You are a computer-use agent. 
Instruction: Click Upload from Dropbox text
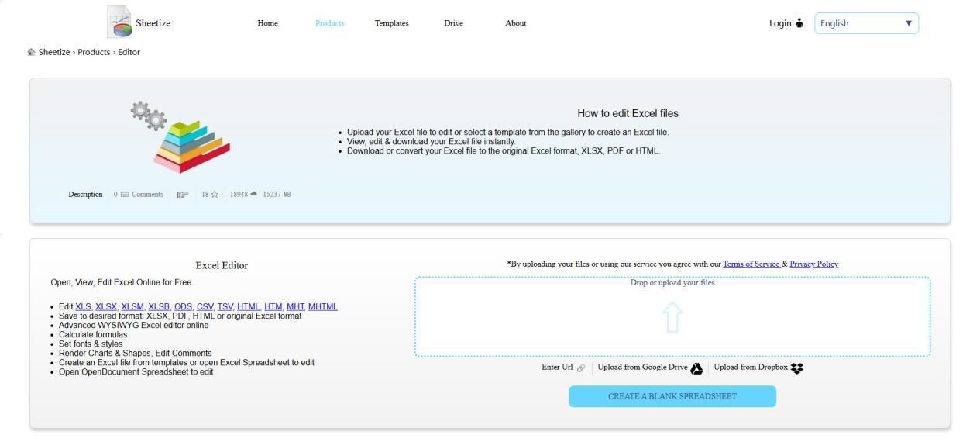750,368
